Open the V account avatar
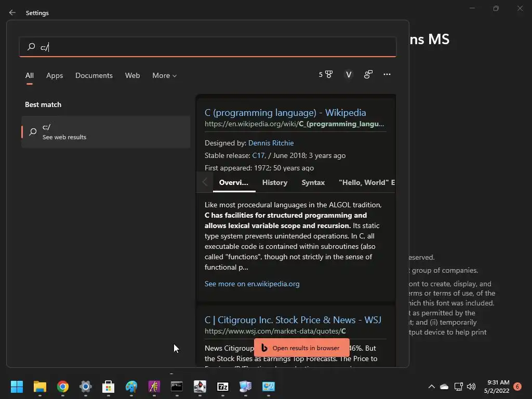Viewport: 532px width, 399px height. pos(349,74)
